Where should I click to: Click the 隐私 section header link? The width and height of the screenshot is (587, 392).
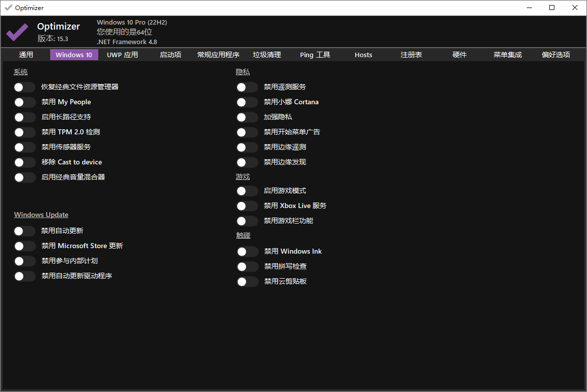242,72
